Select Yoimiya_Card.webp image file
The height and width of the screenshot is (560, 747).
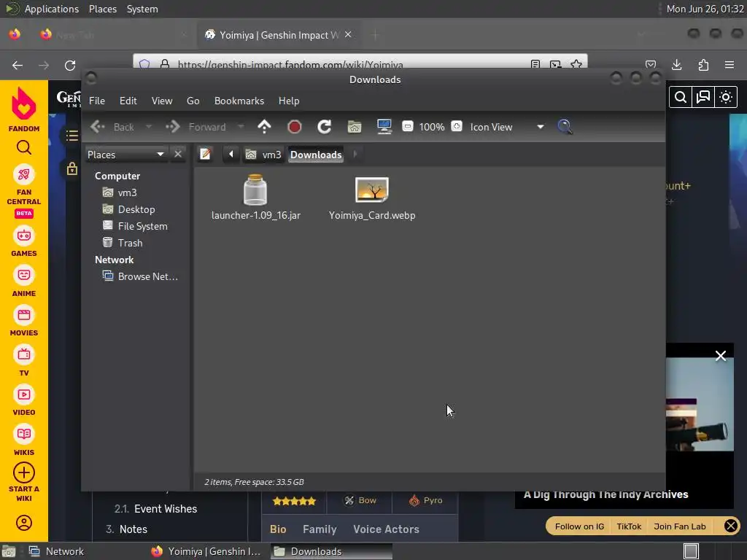click(x=372, y=198)
